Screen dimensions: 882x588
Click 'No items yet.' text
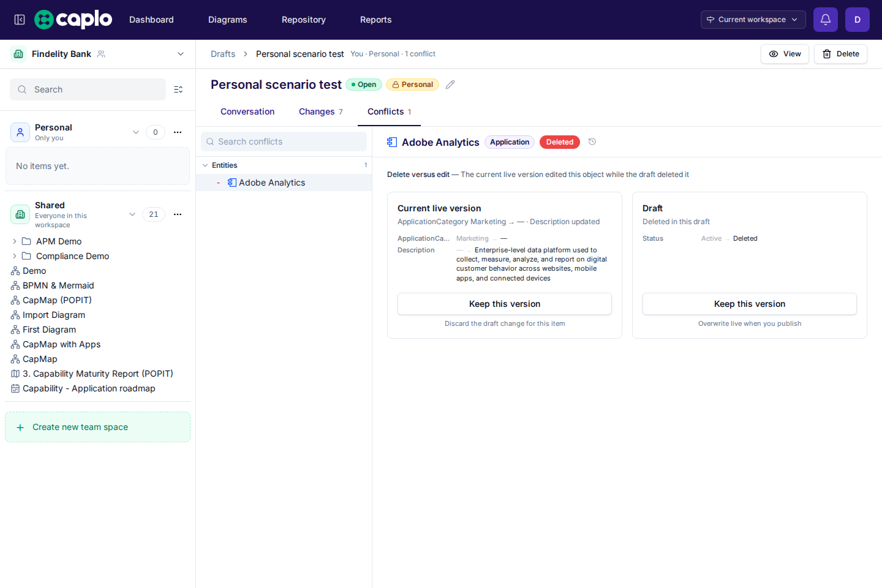pyautogui.click(x=42, y=166)
